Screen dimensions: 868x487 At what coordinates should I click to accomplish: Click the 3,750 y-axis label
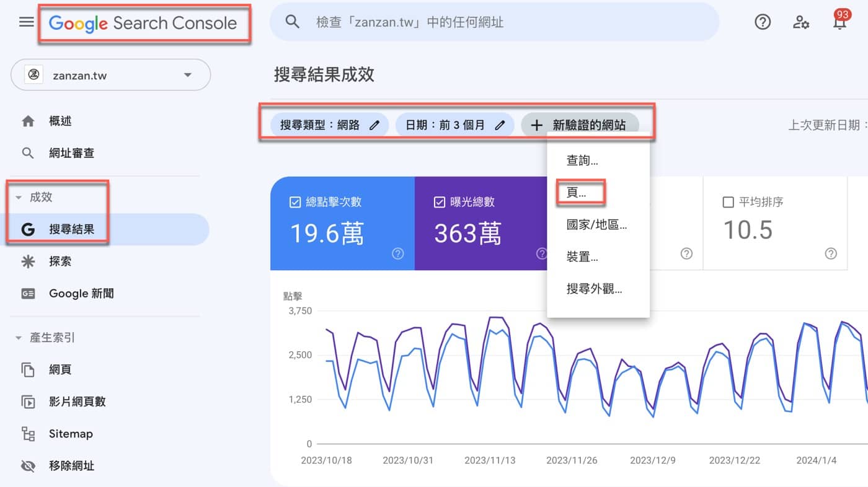(x=301, y=311)
